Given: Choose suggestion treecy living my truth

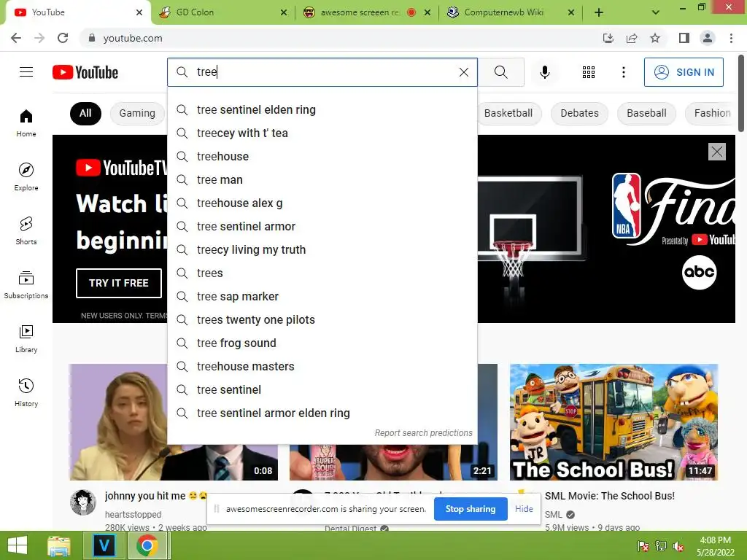Looking at the screenshot, I should [322, 249].
